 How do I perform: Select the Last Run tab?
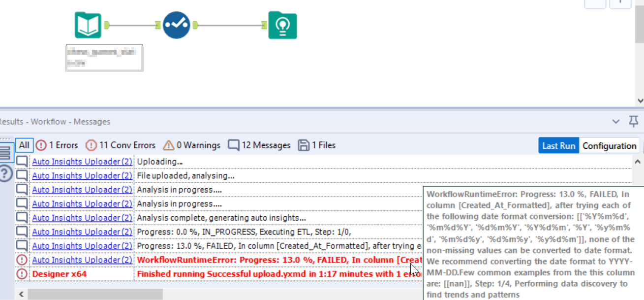(x=559, y=145)
